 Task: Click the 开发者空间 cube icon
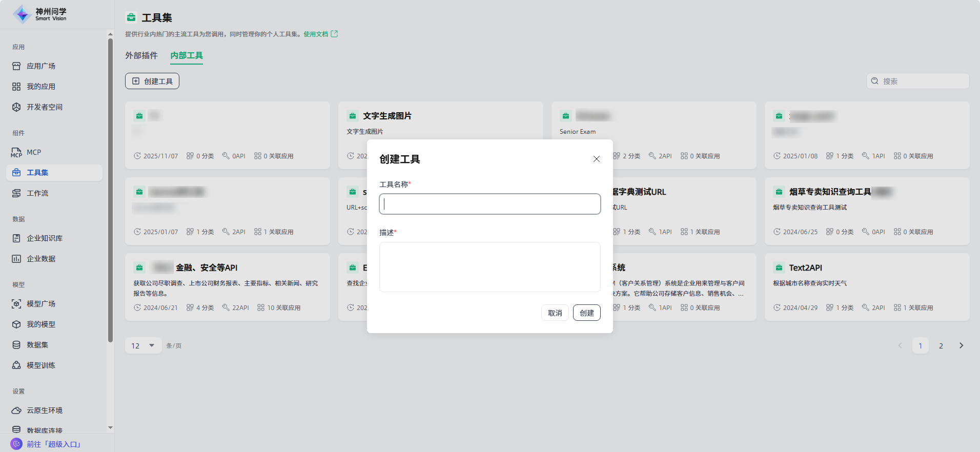(16, 107)
